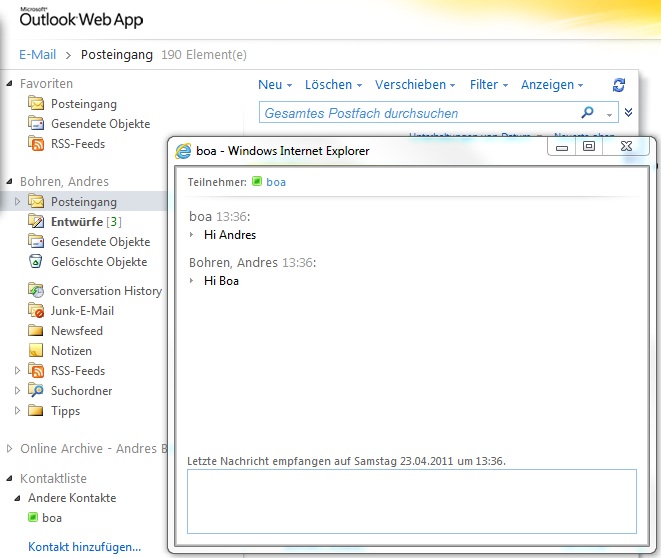Viewport: 661px width, 558px height.
Task: Click the Tipps folder icon
Action: pyautogui.click(x=36, y=410)
